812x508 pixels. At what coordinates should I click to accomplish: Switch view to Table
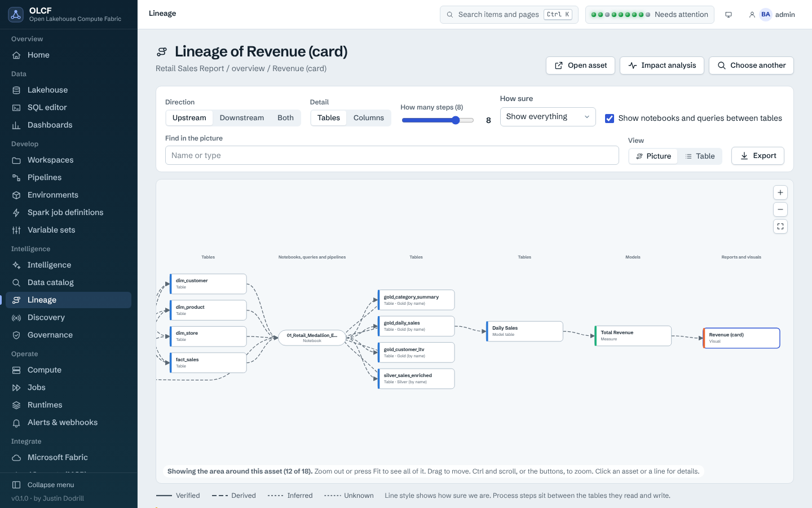point(700,156)
